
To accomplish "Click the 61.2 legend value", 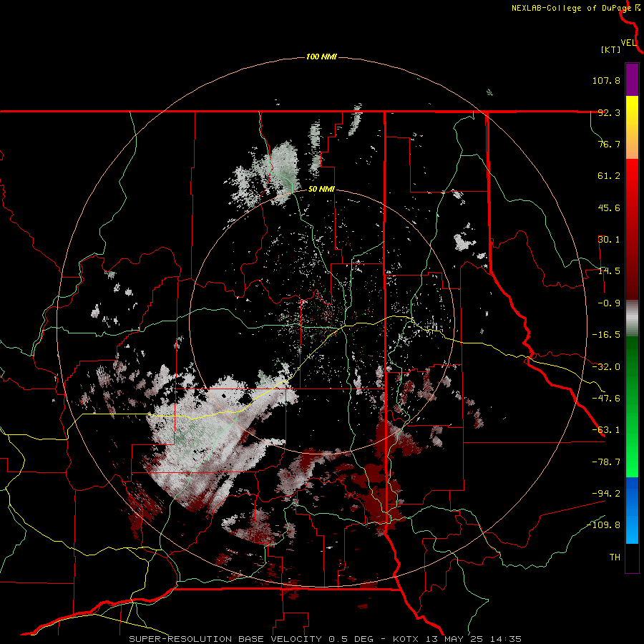I will coord(609,176).
